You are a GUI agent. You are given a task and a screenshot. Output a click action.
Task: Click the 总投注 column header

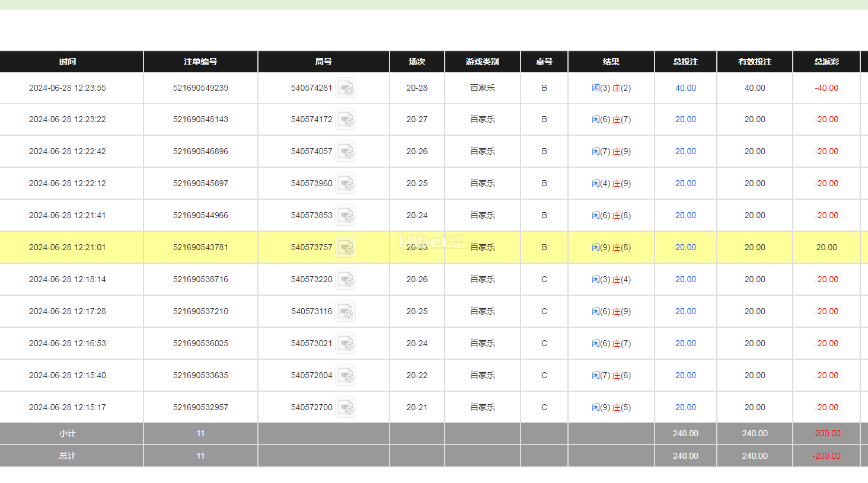click(685, 62)
